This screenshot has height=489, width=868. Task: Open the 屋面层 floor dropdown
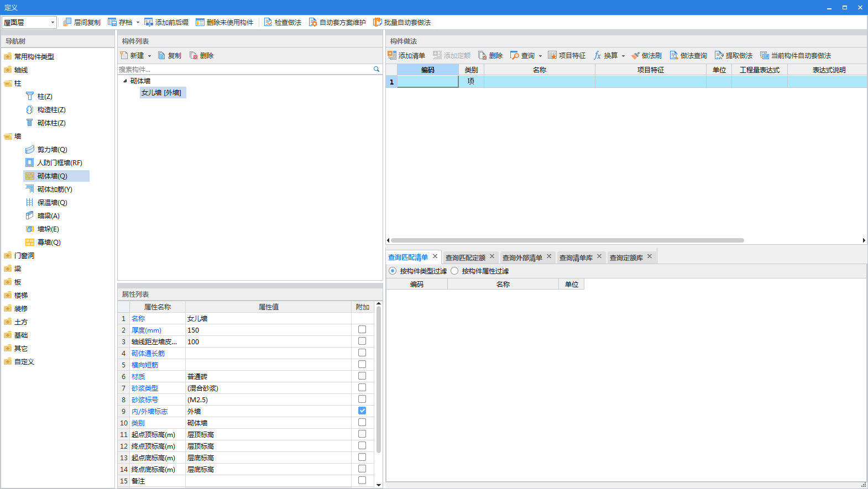click(53, 22)
